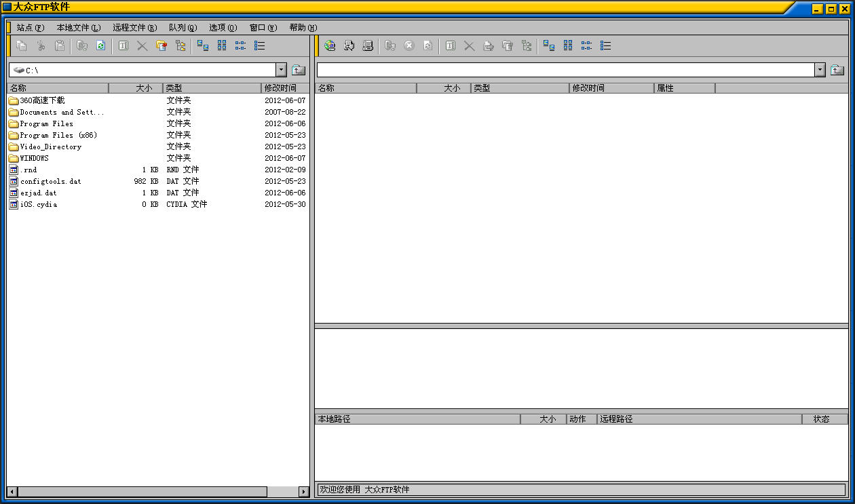Expand the local C:\ path dropdown
Viewport: 855px width, 504px height.
point(282,70)
